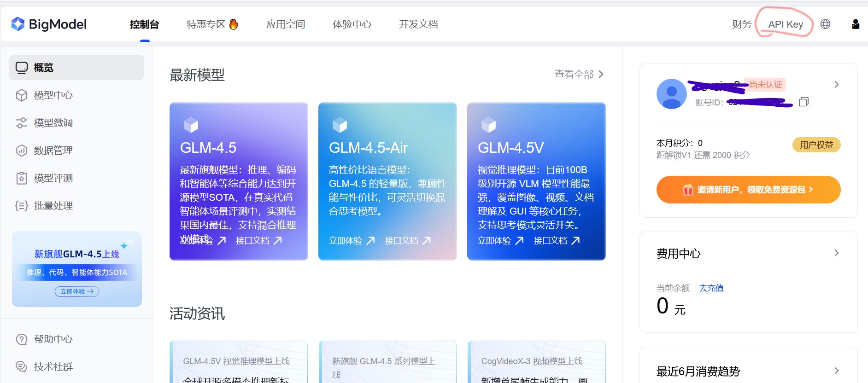Click the arrow icon after GLM-4.5V 接口文档
This screenshot has height=383, width=868.
[x=575, y=240]
